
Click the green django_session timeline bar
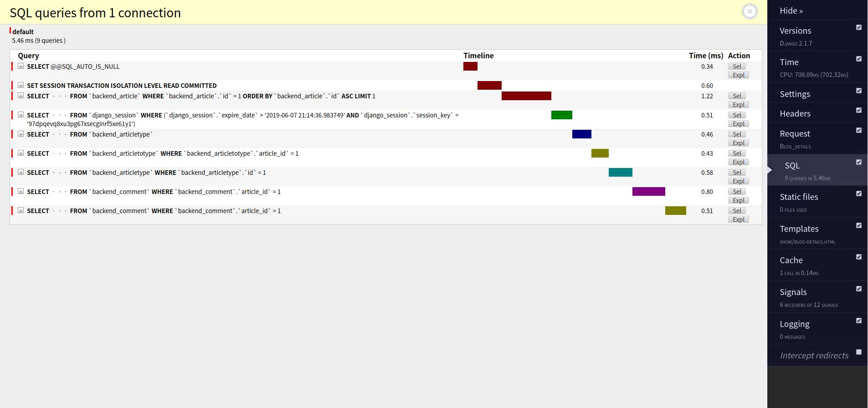point(561,115)
